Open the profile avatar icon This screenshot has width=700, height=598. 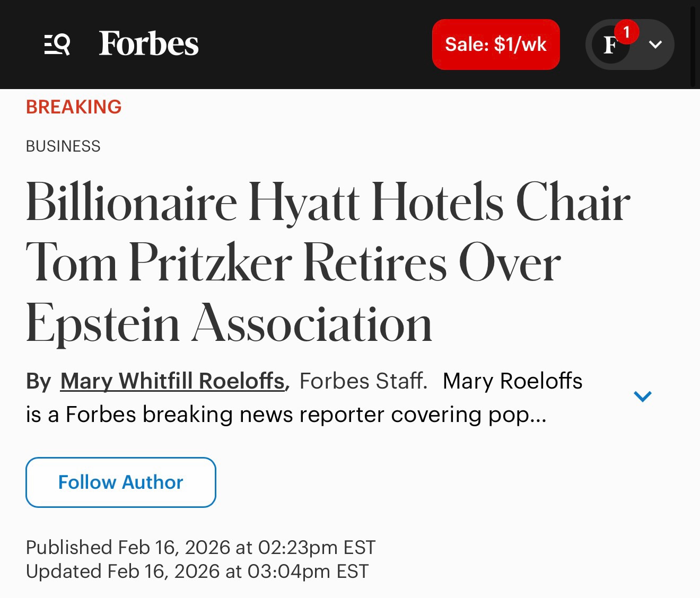pos(611,45)
